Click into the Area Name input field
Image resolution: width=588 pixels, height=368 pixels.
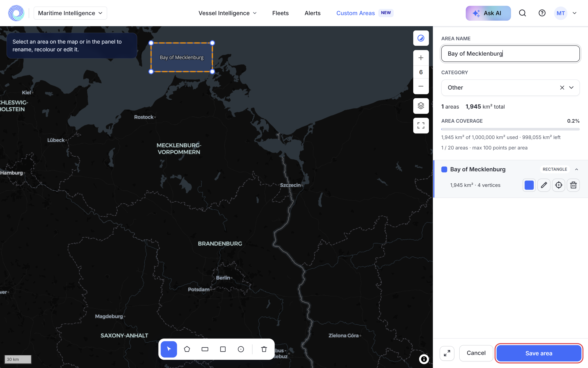tap(510, 54)
